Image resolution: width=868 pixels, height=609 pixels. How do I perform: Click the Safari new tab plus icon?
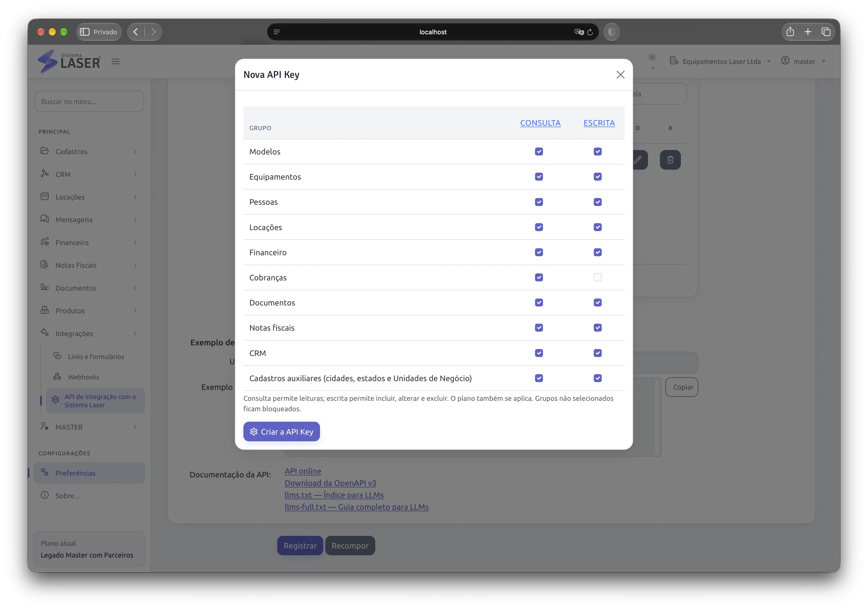808,32
